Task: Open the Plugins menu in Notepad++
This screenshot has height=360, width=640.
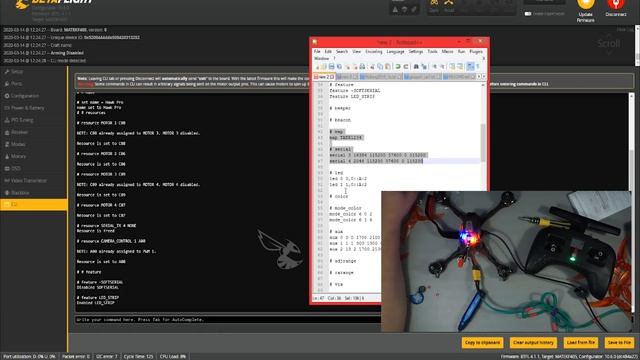Action: [476, 52]
